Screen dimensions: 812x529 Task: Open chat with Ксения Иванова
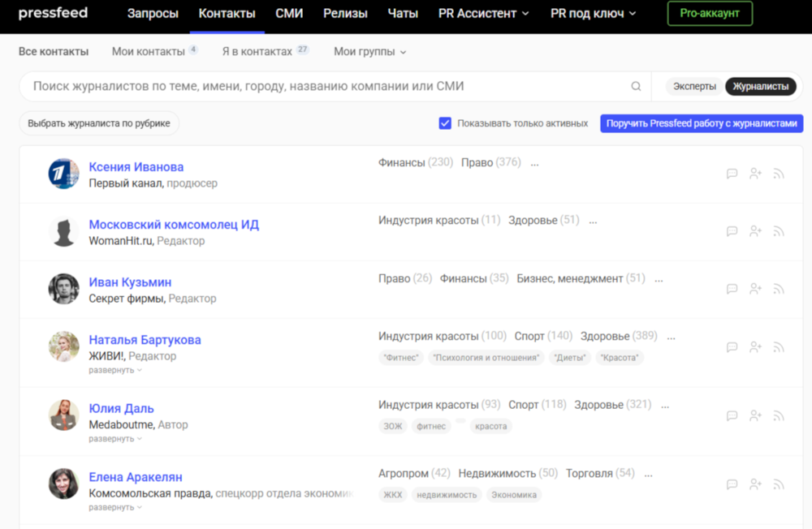732,174
